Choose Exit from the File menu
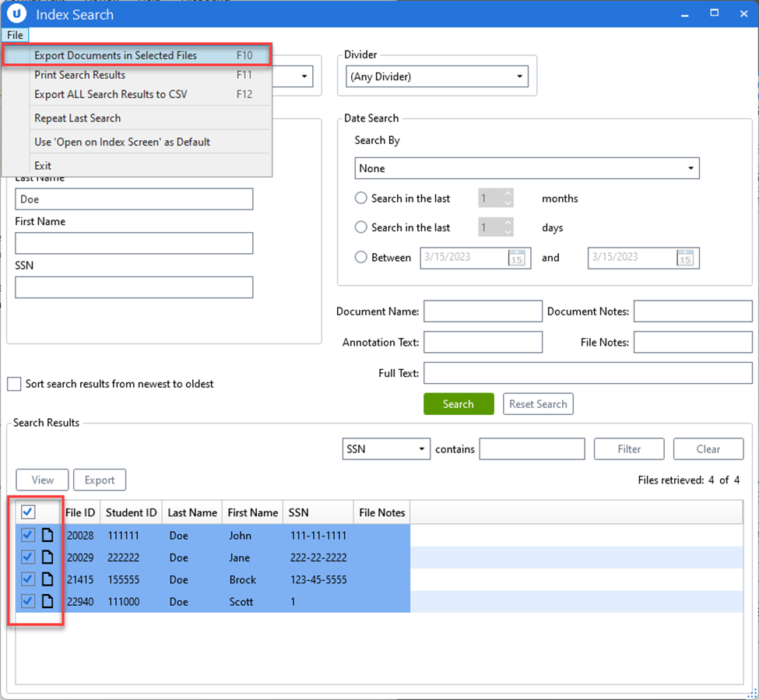 click(x=137, y=166)
